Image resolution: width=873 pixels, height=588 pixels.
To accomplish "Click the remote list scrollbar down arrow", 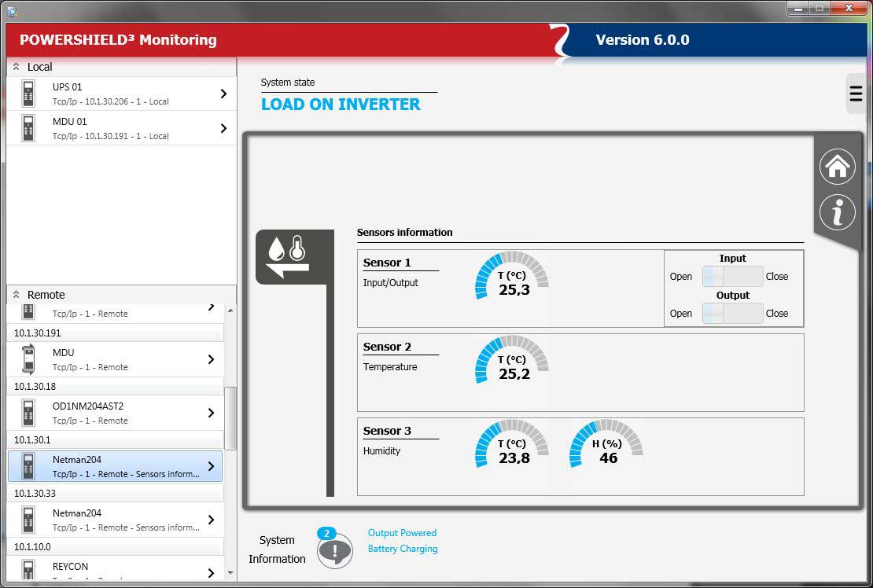I will click(230, 573).
